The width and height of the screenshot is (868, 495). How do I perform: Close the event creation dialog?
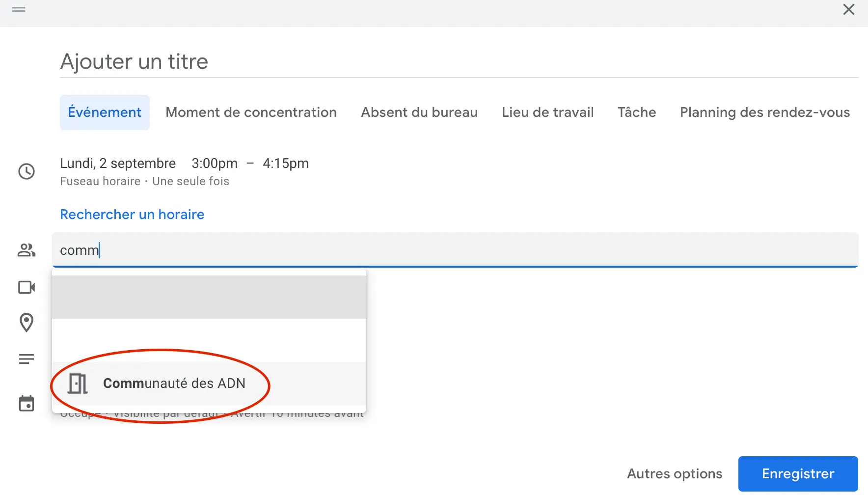click(x=849, y=9)
